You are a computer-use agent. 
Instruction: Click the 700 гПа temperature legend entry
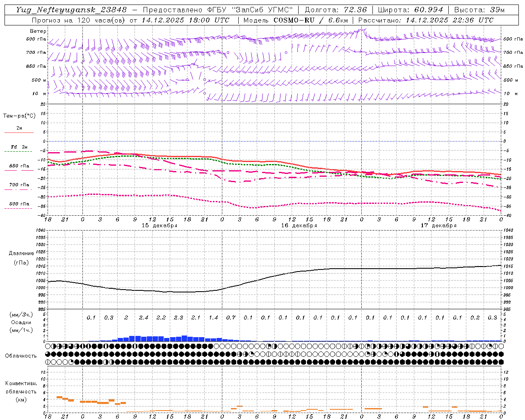pos(19,185)
